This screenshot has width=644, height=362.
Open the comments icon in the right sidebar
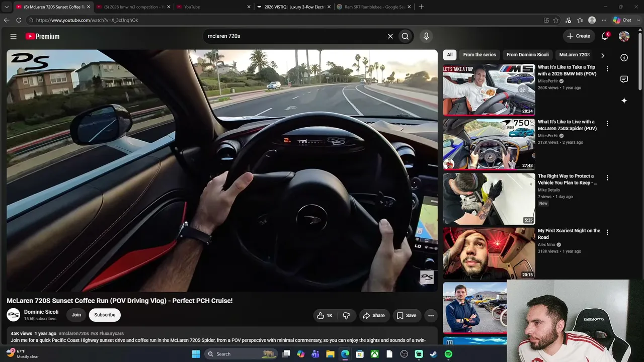pos(624,79)
